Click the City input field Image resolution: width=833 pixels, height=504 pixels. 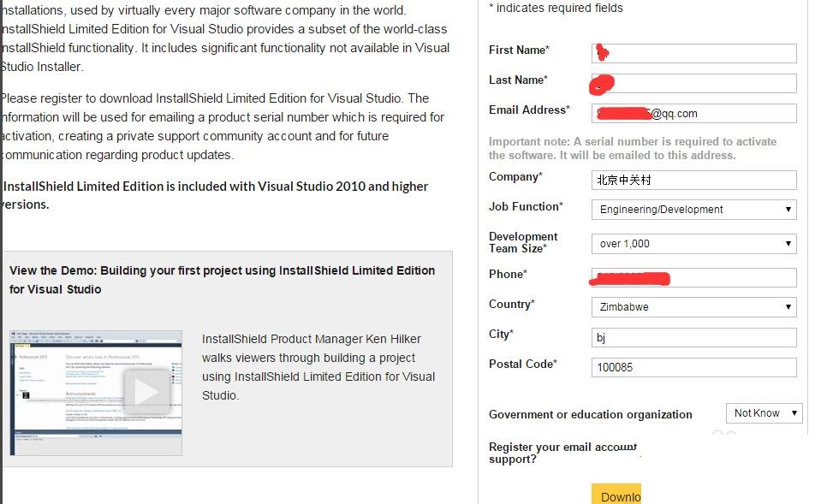[x=693, y=338]
